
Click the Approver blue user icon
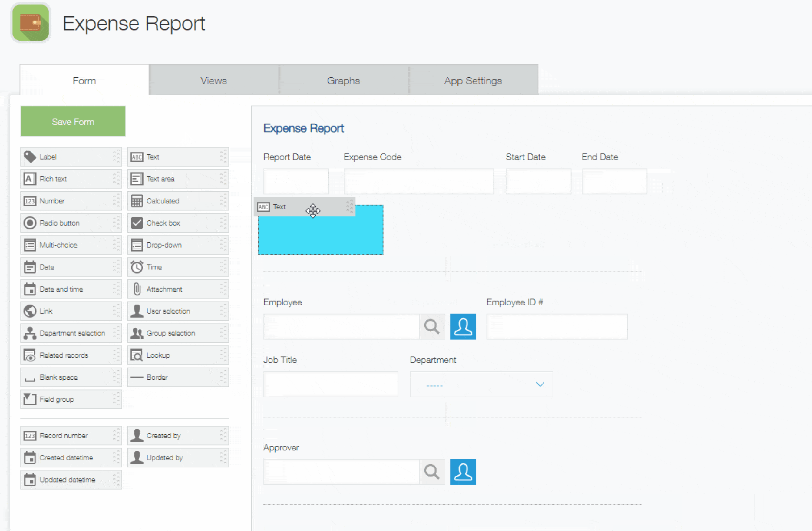point(463,472)
